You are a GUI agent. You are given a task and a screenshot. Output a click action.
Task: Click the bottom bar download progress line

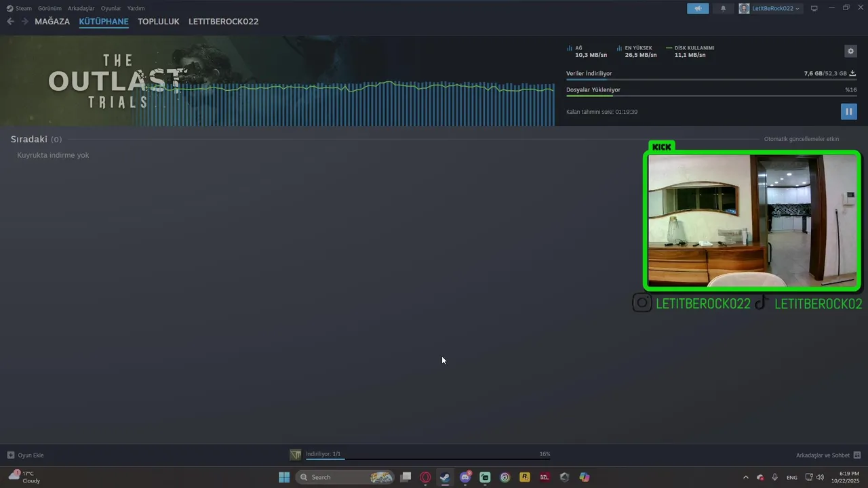428,460
